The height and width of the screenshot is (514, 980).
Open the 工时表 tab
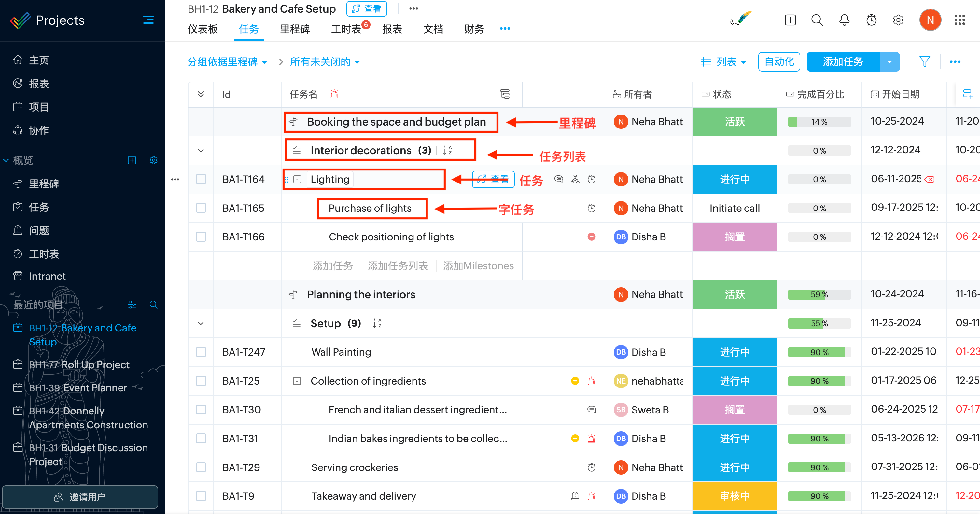[345, 29]
